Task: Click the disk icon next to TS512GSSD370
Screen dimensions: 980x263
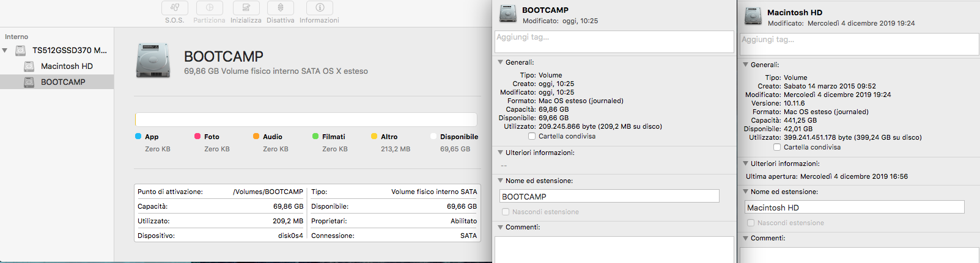Action: 21,50
